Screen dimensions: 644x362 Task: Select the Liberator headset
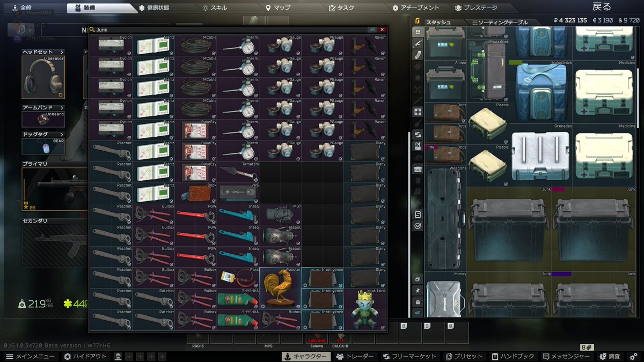43,77
